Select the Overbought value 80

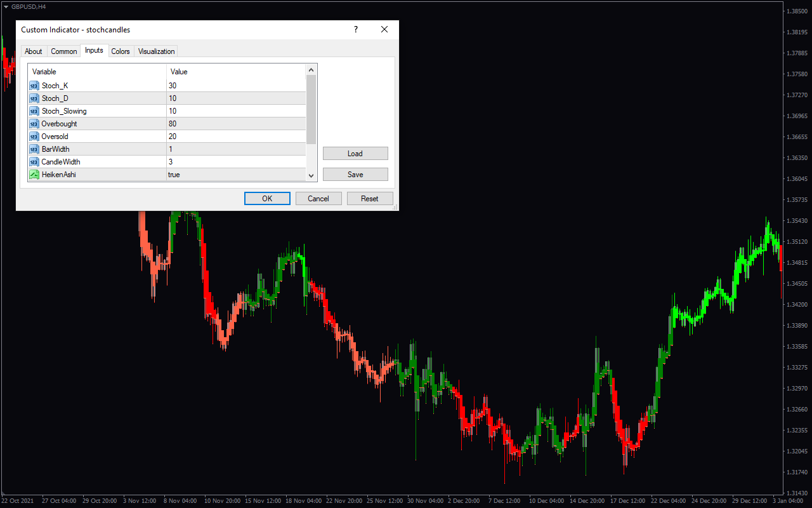pyautogui.click(x=236, y=124)
